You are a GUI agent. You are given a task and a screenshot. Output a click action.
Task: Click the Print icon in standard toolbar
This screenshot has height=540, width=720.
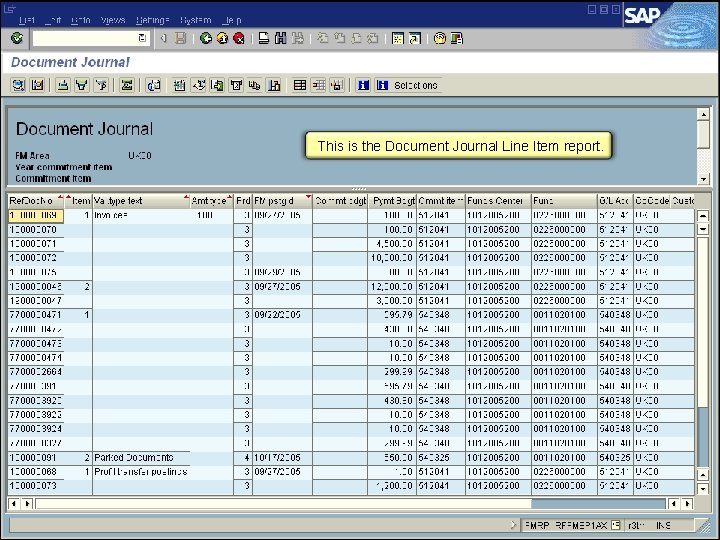[x=264, y=39]
